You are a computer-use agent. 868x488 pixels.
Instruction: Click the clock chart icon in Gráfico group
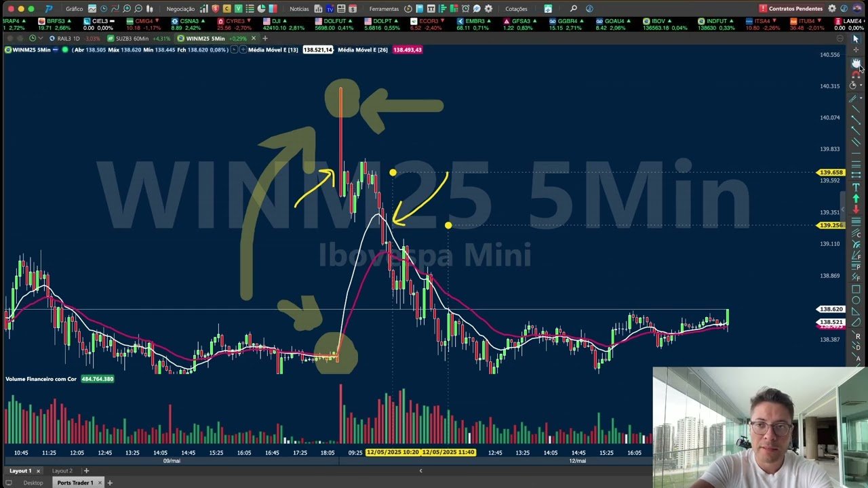[x=104, y=9]
